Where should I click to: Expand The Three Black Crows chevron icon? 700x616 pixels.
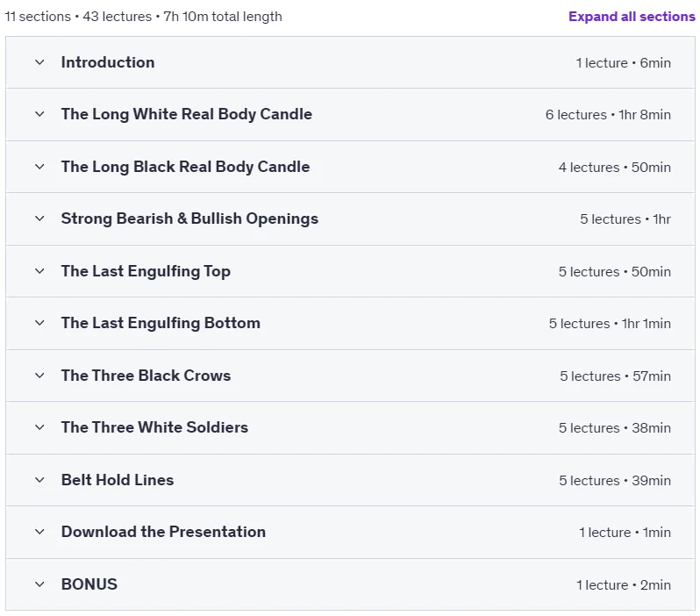coord(39,376)
